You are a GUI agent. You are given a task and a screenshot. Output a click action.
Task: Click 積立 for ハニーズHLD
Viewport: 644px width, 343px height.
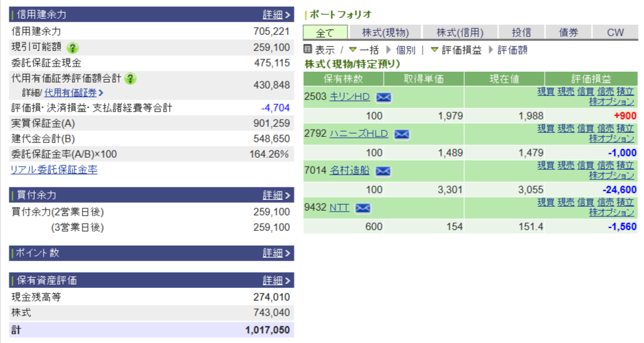point(625,129)
